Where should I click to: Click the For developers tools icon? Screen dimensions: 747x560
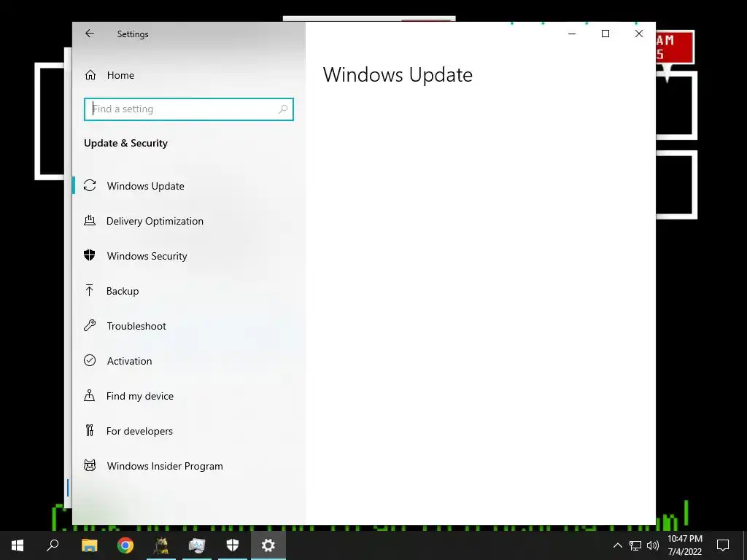pyautogui.click(x=90, y=430)
